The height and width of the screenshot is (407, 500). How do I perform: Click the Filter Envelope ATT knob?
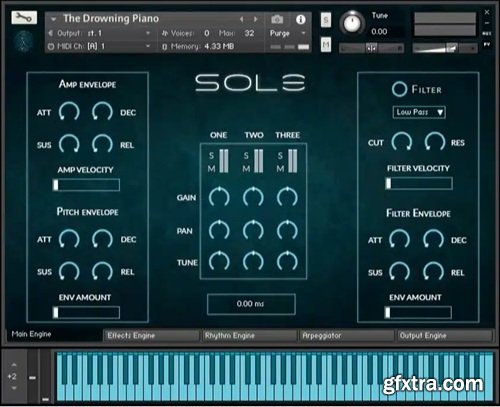399,239
